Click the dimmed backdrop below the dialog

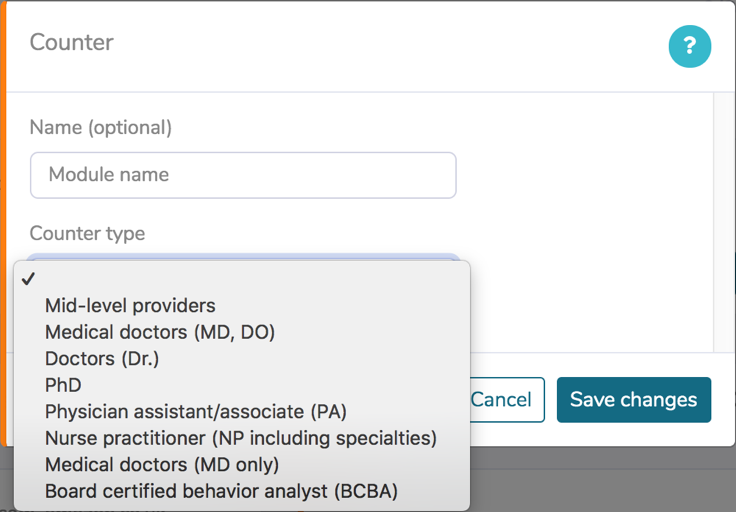[x=601, y=479]
